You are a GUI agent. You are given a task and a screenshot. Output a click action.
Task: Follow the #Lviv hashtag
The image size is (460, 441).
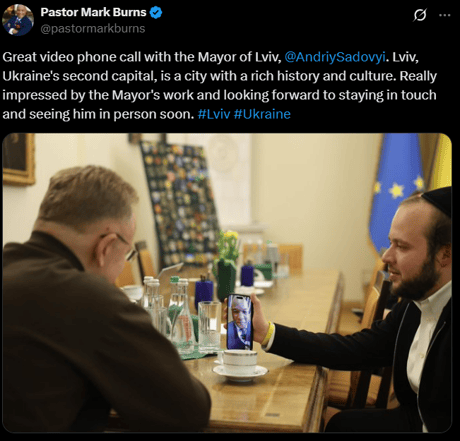(214, 114)
